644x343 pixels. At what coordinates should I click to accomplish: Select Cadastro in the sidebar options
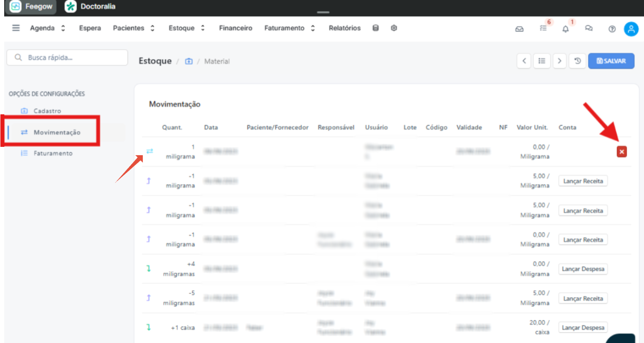click(47, 111)
